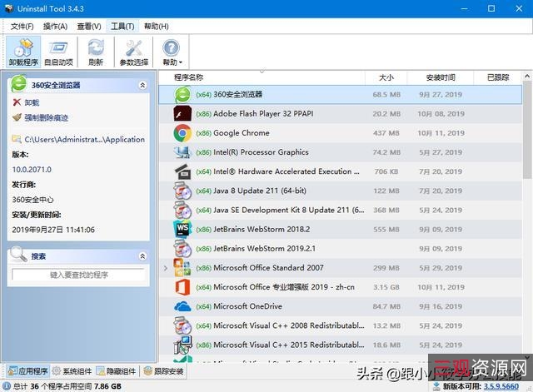This screenshot has height=392, width=533.
Task: Click the WebStorm 2019.2.1 icon
Action: pos(182,249)
